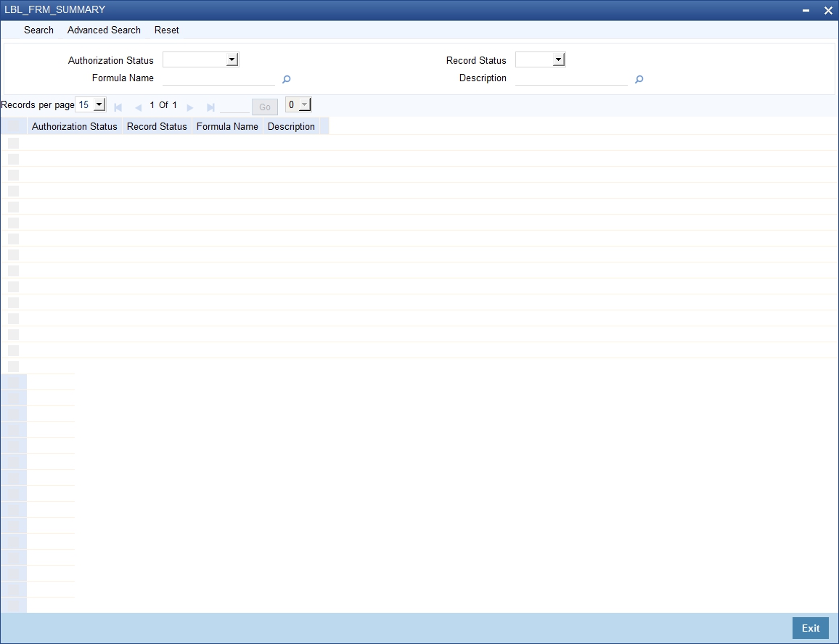Close the LBL_FRM_SUMMARY window

828,10
